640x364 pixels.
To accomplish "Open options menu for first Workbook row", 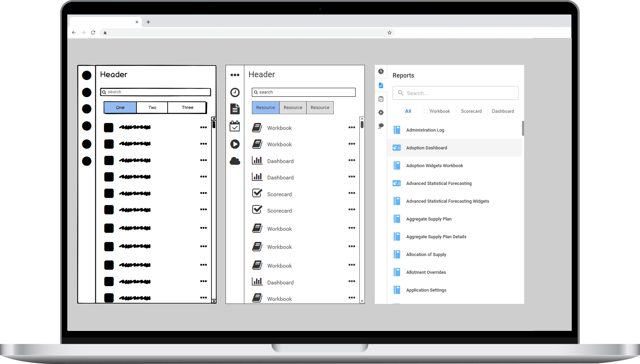I will coord(352,127).
